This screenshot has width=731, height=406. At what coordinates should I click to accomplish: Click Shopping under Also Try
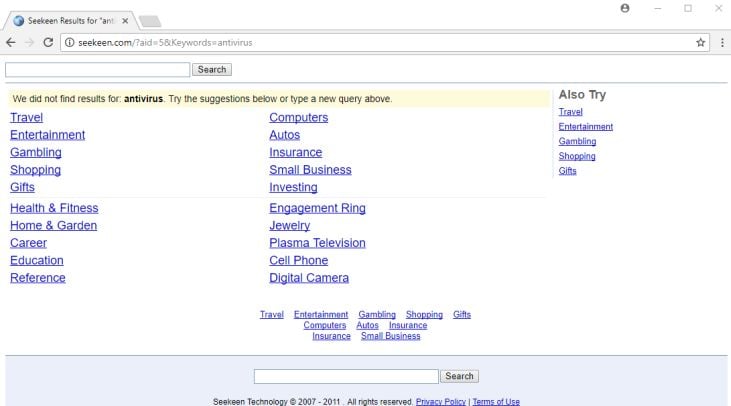click(577, 156)
